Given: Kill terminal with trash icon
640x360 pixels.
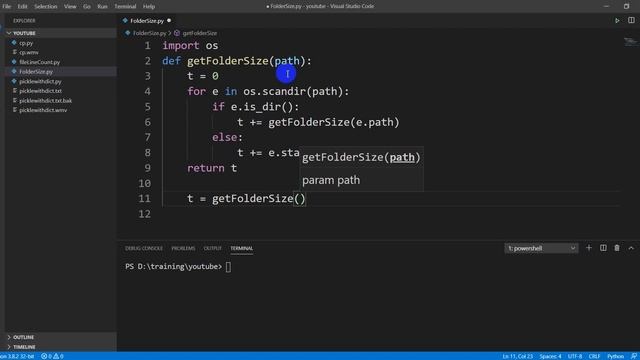Looking at the screenshot, I should click(617, 248).
